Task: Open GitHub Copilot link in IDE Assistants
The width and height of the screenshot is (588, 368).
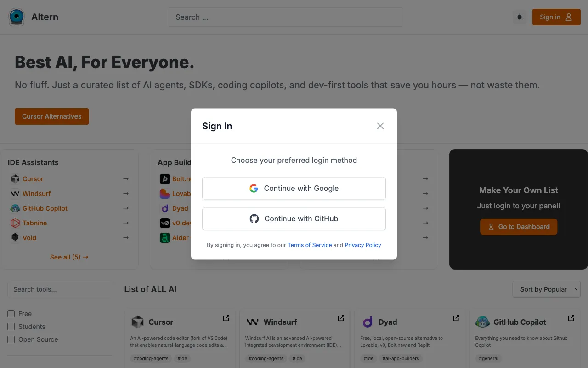Action: point(45,208)
